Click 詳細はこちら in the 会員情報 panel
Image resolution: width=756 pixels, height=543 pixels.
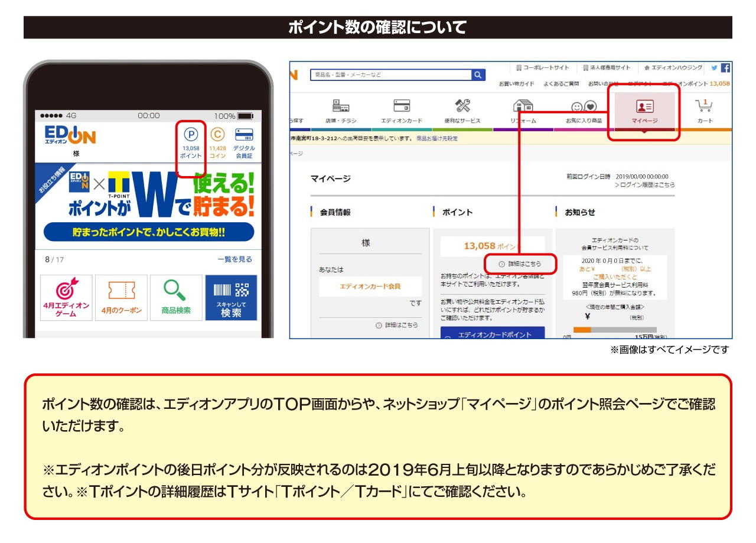396,325
